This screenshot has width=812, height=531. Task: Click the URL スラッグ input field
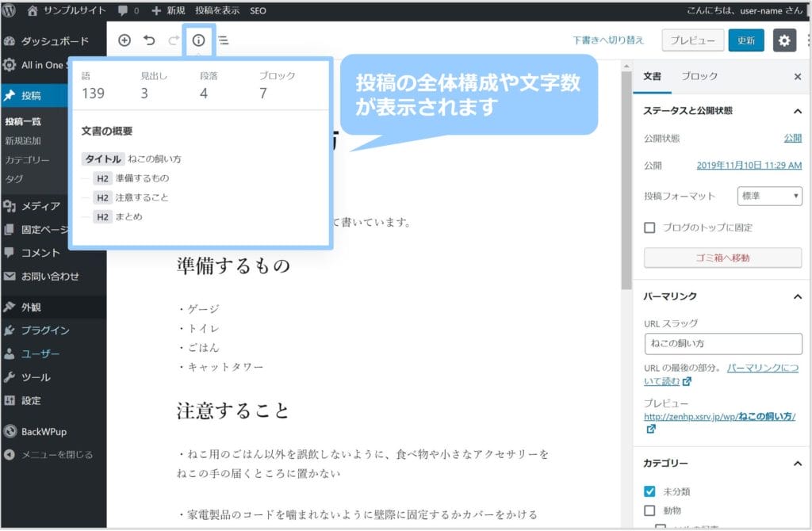pos(722,344)
